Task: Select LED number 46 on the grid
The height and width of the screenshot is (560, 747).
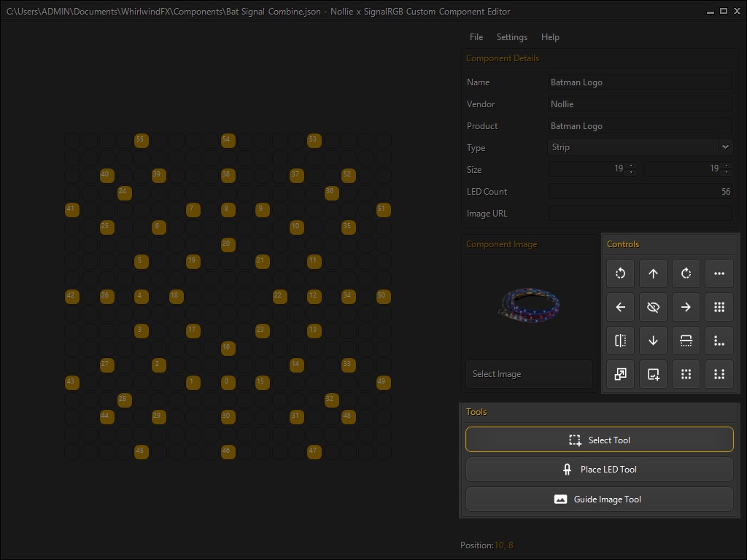Action: pos(228,451)
